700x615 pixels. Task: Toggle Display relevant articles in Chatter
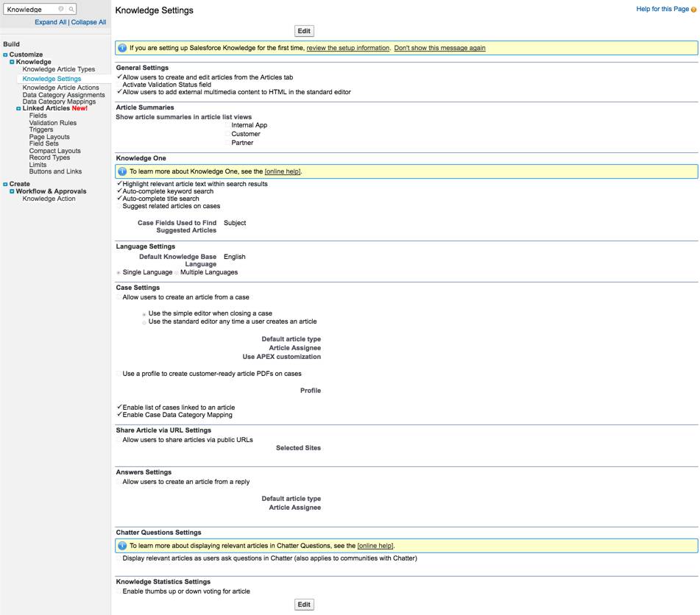pos(119,558)
